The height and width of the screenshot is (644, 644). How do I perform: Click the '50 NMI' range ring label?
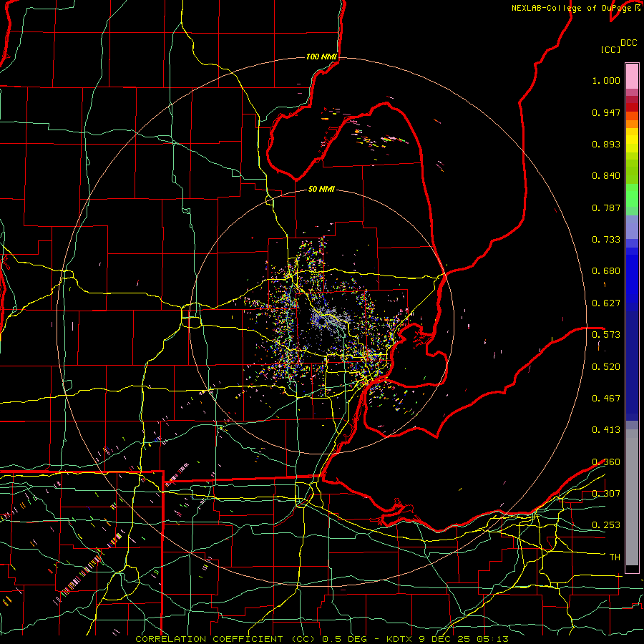pyautogui.click(x=321, y=189)
